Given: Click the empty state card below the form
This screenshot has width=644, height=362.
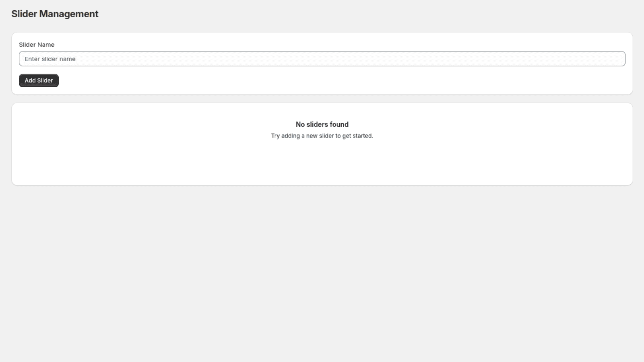Looking at the screenshot, I should tap(322, 161).
